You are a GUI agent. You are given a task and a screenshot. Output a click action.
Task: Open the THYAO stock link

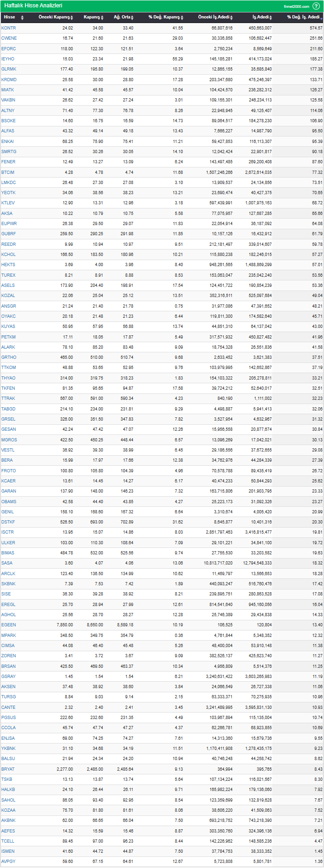pos(8,378)
